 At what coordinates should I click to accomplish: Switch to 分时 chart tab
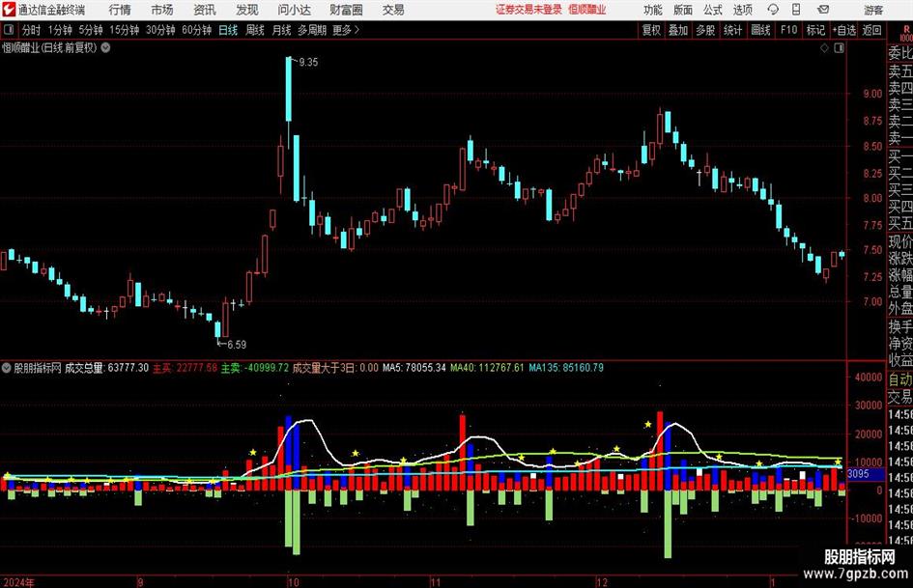point(31,30)
